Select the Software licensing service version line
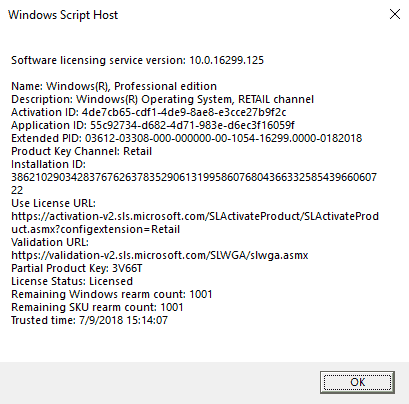 (137, 60)
